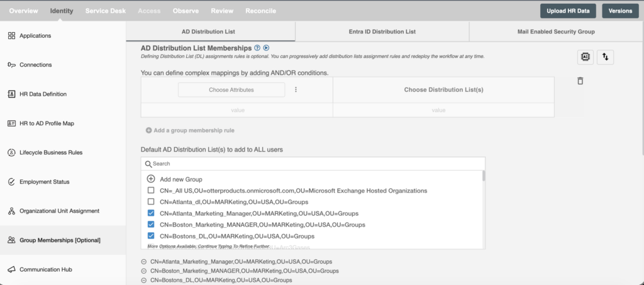Click the play video icon beside heading
This screenshot has height=285, width=644.
pos(266,48)
